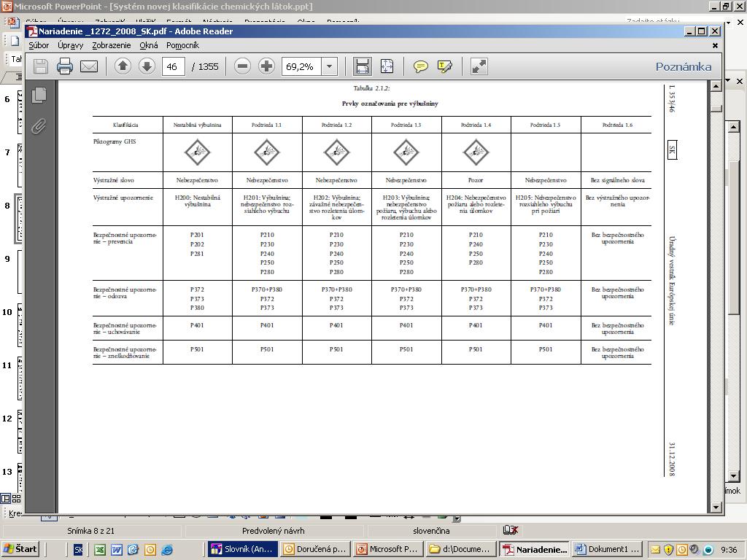Click the 'Podtrieda 1.4' column header

[x=476, y=125]
